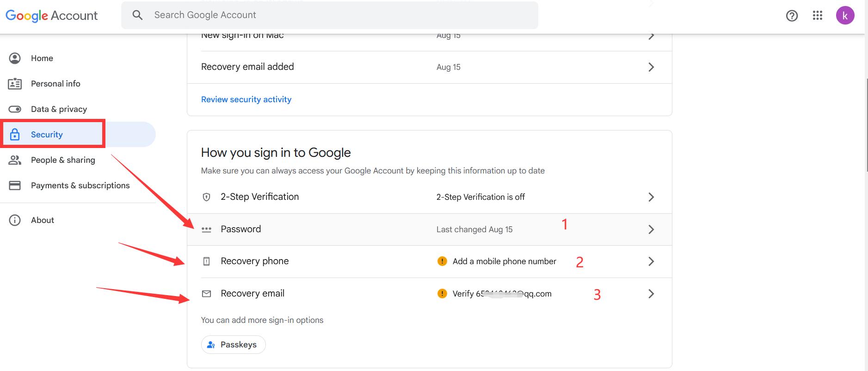Go to the Home menu item
This screenshot has width=868, height=371.
[78, 58]
